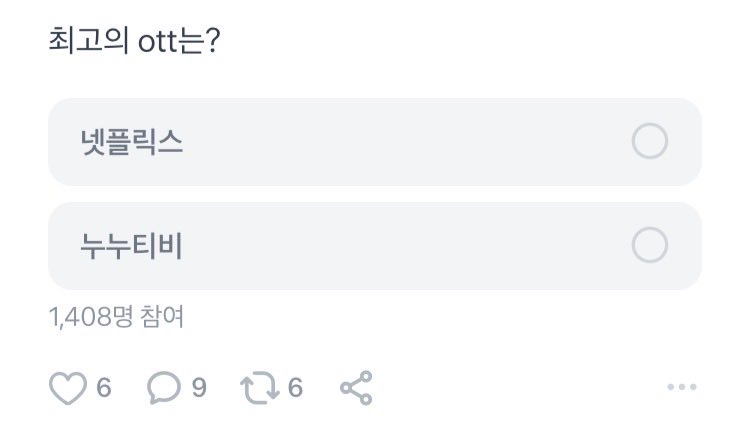Click the repost count beside the arrows
Viewport: 750px width, 437px height.
click(295, 388)
